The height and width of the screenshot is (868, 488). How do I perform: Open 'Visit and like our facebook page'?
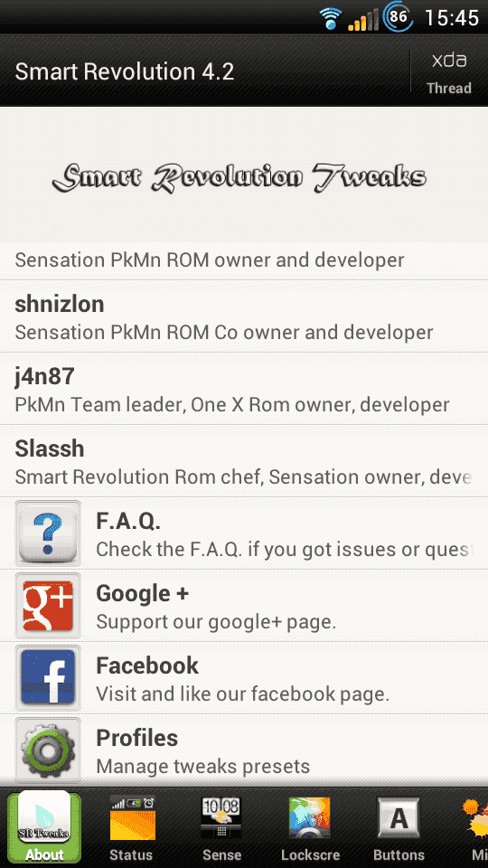pos(244,678)
